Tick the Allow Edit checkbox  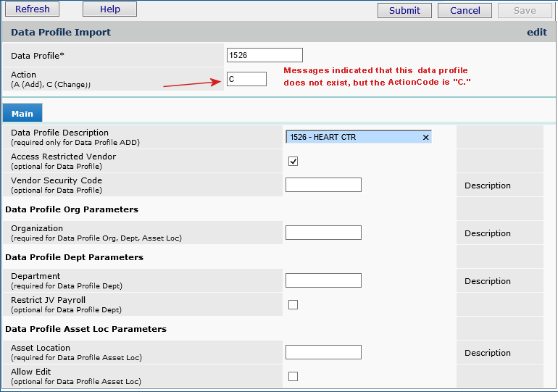click(293, 376)
